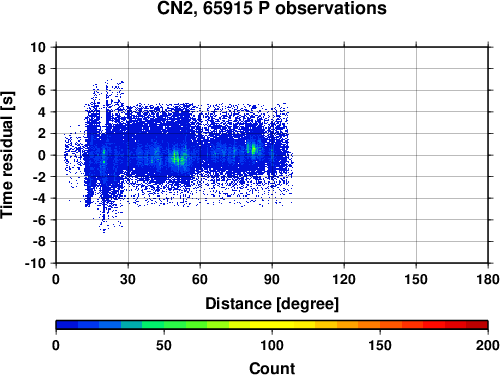Click x-axis tick label "120"
Viewport: 500px width, 375px height.
(x=344, y=279)
